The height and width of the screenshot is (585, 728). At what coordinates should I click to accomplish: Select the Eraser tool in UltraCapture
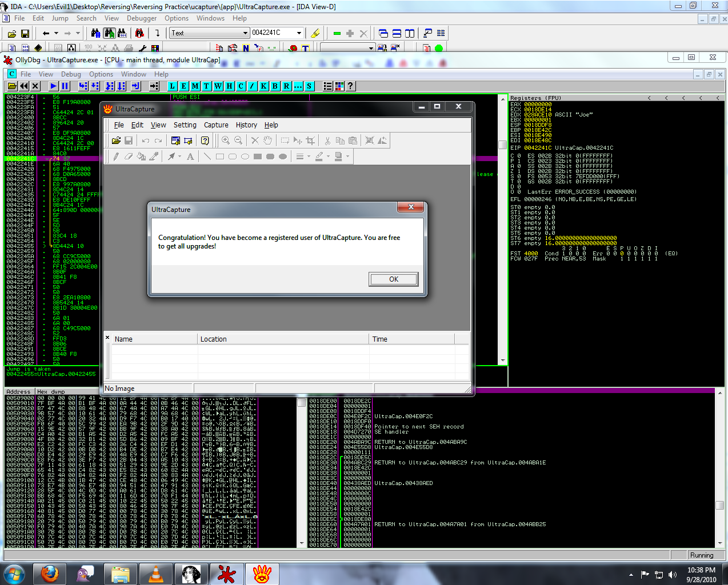tap(129, 157)
